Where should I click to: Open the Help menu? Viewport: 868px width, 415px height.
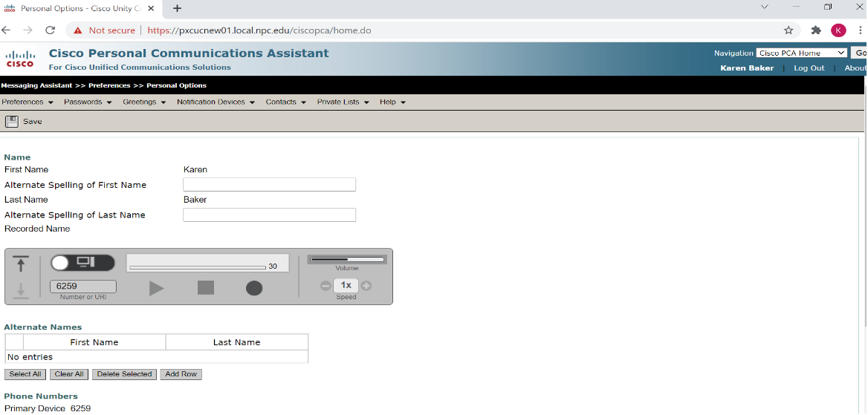(392, 102)
